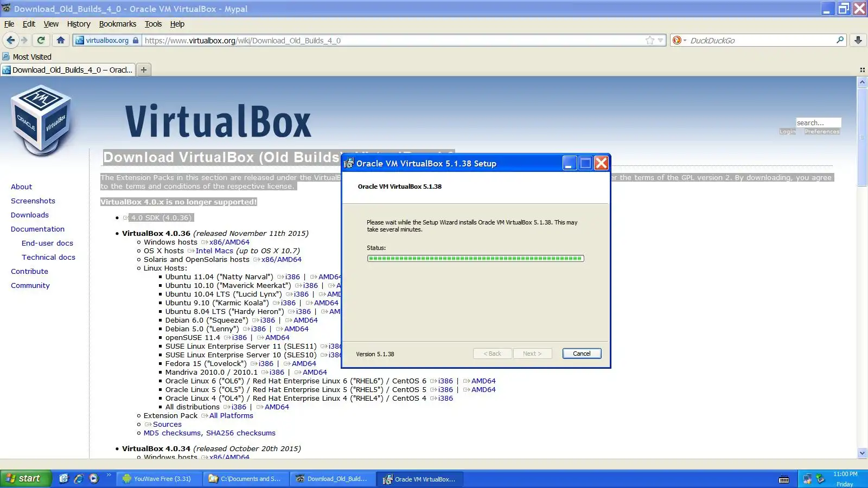The width and height of the screenshot is (868, 488).
Task: Click i386 link for Fedora 15 Lovelock
Action: (266, 364)
